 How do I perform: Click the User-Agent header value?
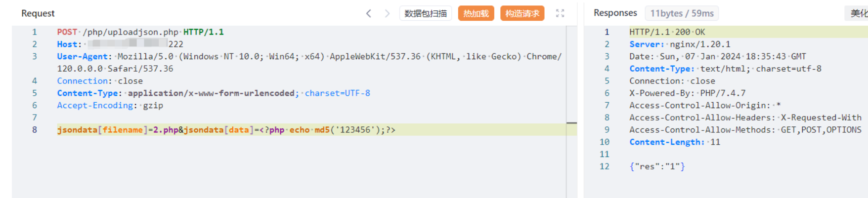340,62
